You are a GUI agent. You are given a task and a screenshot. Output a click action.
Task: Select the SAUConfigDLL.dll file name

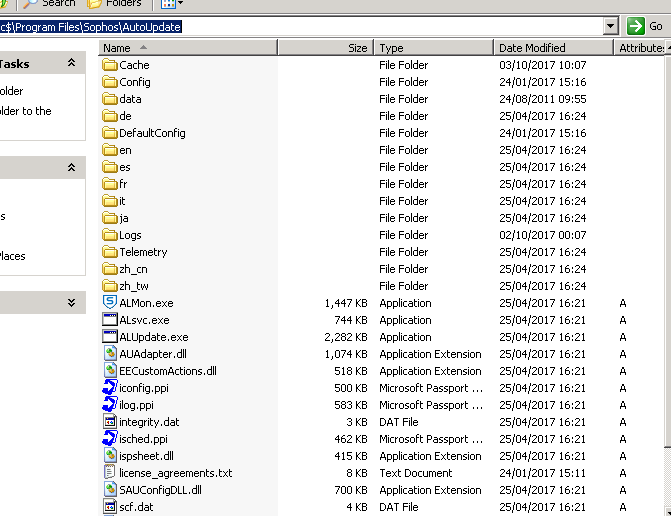tap(160, 490)
